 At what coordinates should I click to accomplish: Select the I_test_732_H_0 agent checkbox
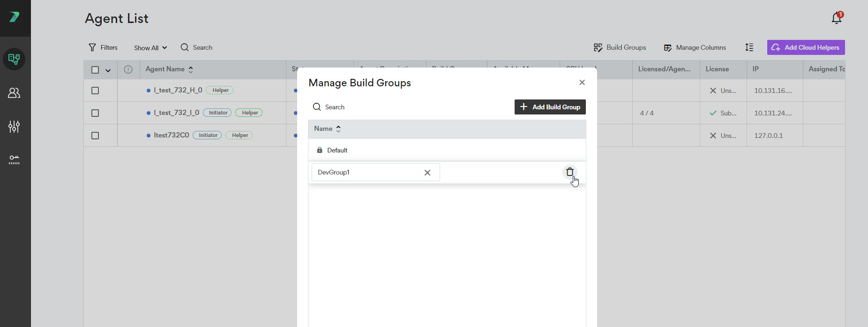tap(95, 91)
